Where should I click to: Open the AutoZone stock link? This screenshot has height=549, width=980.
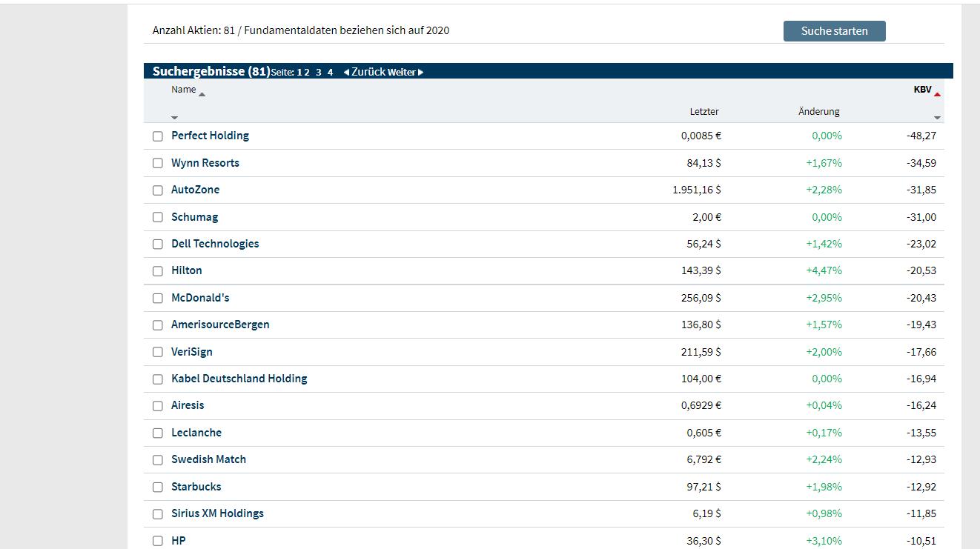click(x=195, y=190)
